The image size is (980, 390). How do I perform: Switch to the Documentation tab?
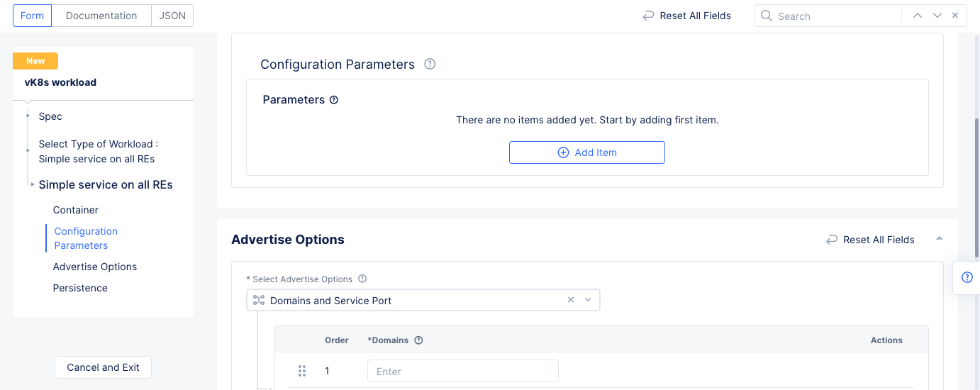pos(101,16)
